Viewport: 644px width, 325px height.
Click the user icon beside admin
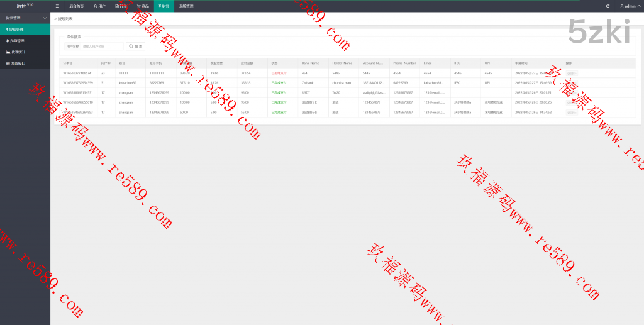click(x=621, y=6)
